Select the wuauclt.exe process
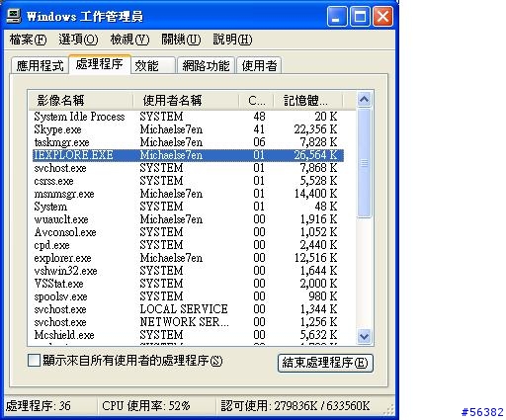 (x=188, y=219)
